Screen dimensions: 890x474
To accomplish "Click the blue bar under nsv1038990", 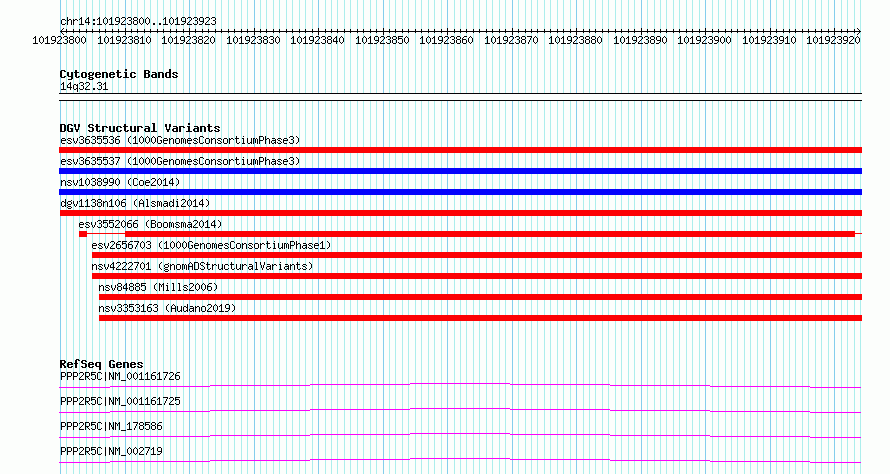I will pos(460,192).
